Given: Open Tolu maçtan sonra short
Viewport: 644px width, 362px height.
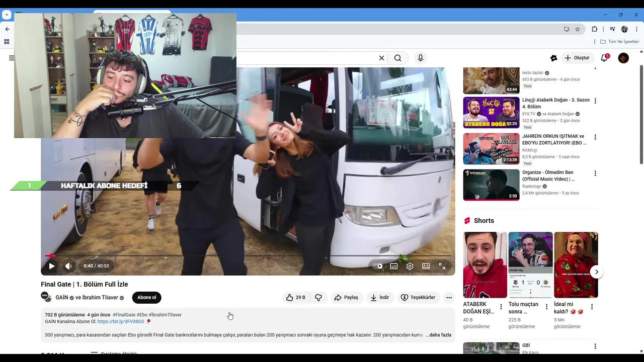Looking at the screenshot, I should click(x=530, y=265).
